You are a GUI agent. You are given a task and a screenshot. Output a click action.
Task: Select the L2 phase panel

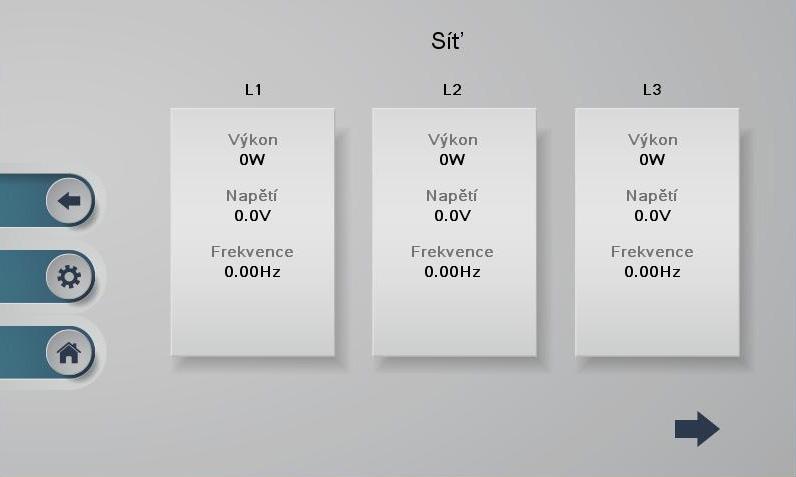pyautogui.click(x=454, y=232)
